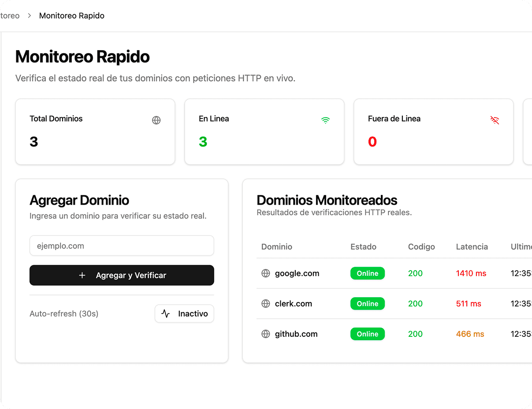
Task: Select Monitoreo Rapido in the breadcrumb
Action: [71, 15]
